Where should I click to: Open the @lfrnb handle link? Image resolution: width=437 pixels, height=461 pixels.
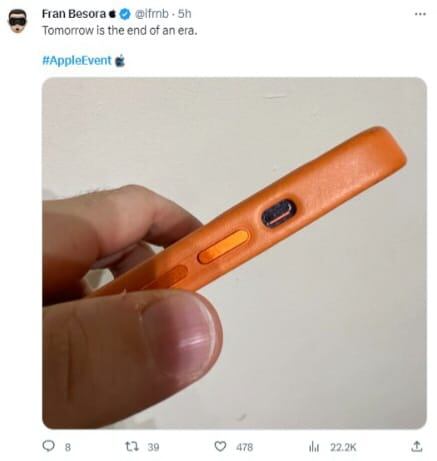coord(151,14)
